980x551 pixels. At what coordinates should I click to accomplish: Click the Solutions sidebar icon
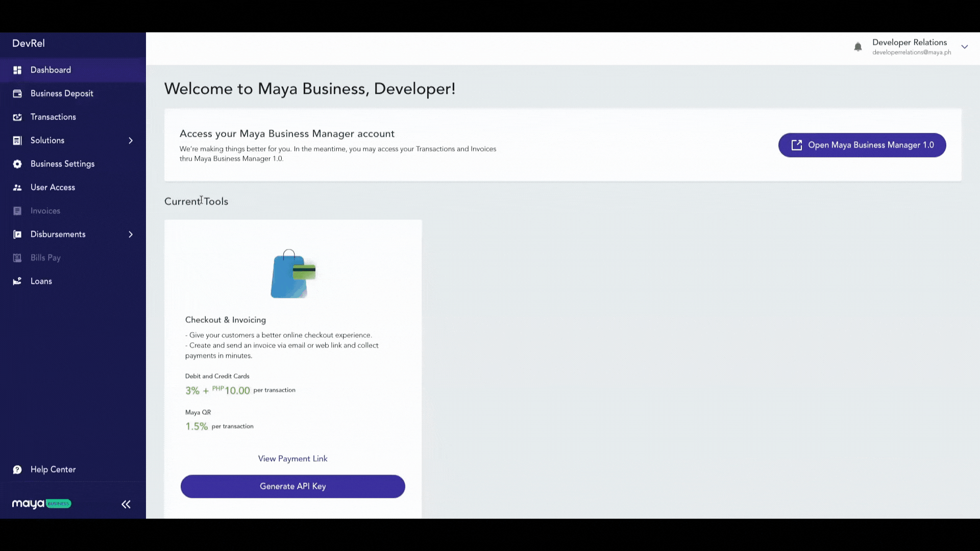click(x=17, y=140)
